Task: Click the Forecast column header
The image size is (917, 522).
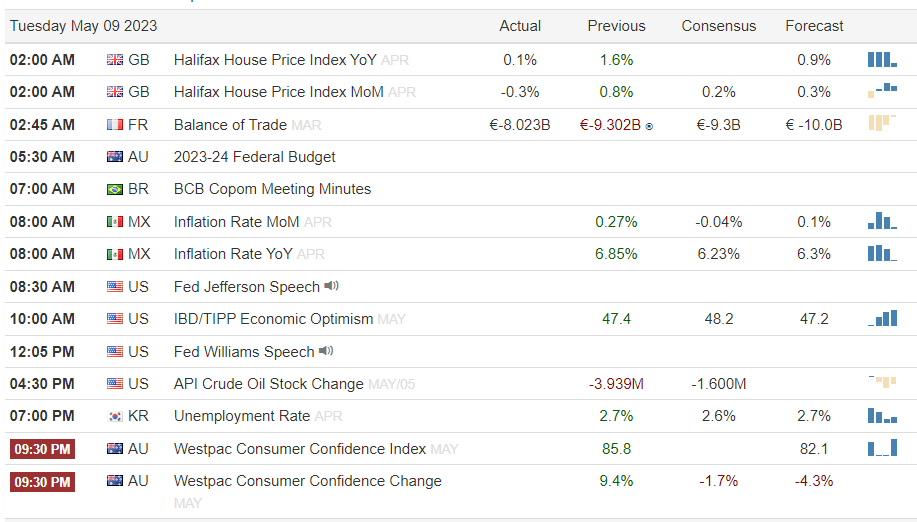Action: [814, 26]
